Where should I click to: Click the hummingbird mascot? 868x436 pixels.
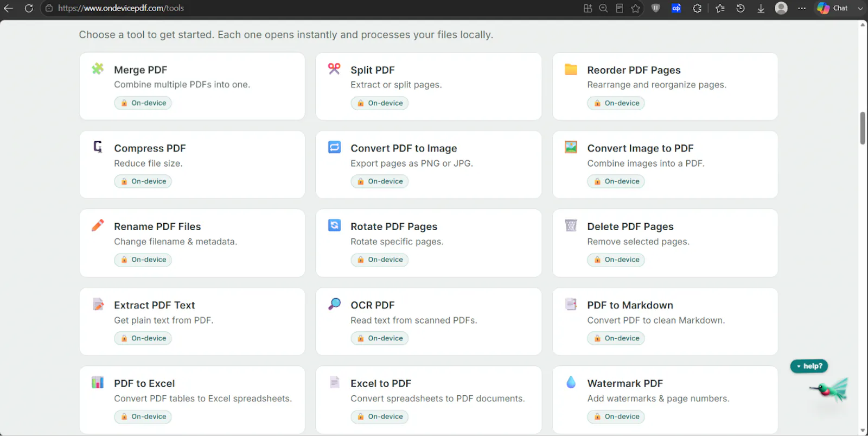(x=829, y=389)
